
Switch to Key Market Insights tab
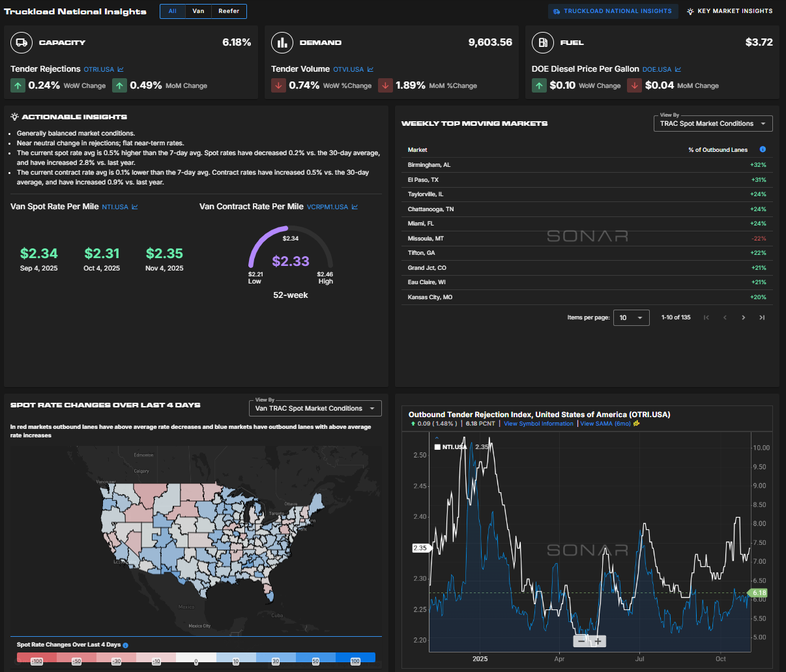tap(729, 11)
